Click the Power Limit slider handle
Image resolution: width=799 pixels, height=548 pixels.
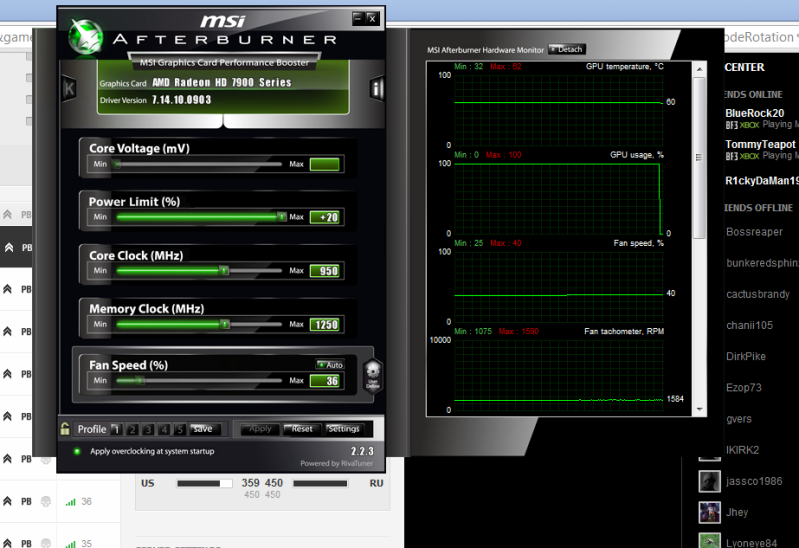(x=281, y=216)
